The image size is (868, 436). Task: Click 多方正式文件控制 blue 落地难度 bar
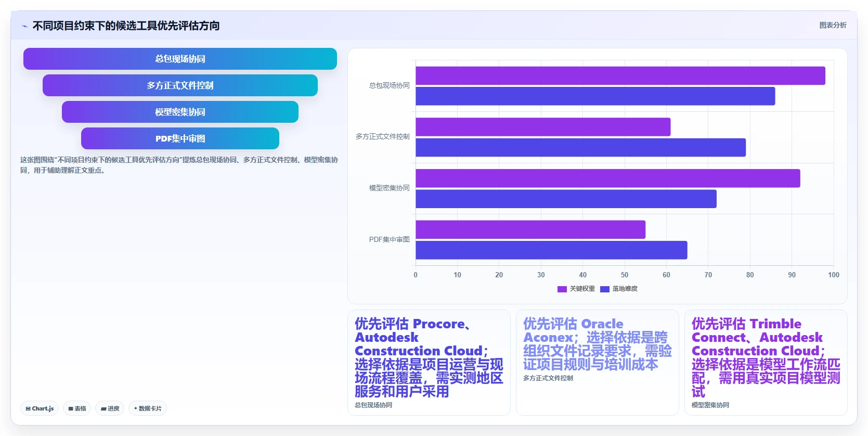(581, 147)
